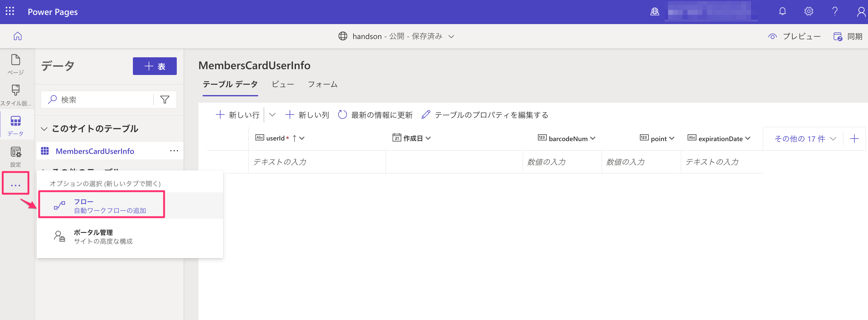Screen dimensions: 868x320
Task: Add a 新しい行 row
Action: [x=237, y=115]
